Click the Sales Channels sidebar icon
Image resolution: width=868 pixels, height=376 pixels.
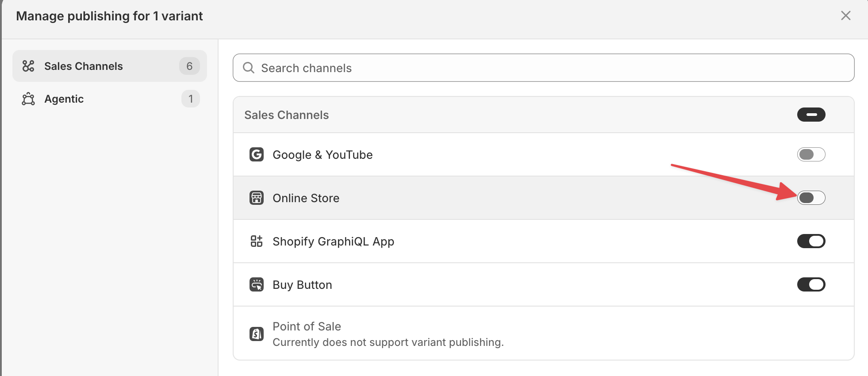point(28,66)
